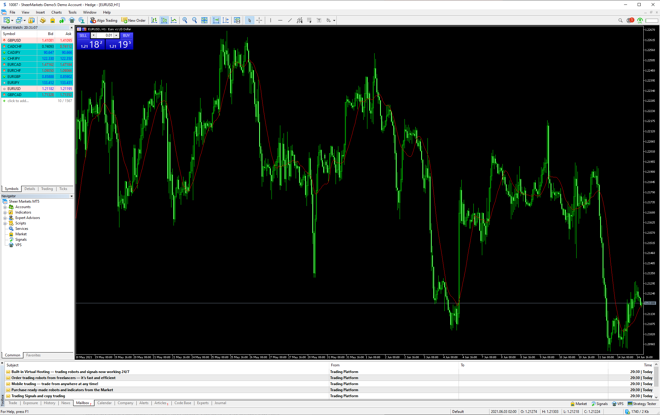Open the Charts menu
This screenshot has width=660, height=415.
tap(56, 12)
